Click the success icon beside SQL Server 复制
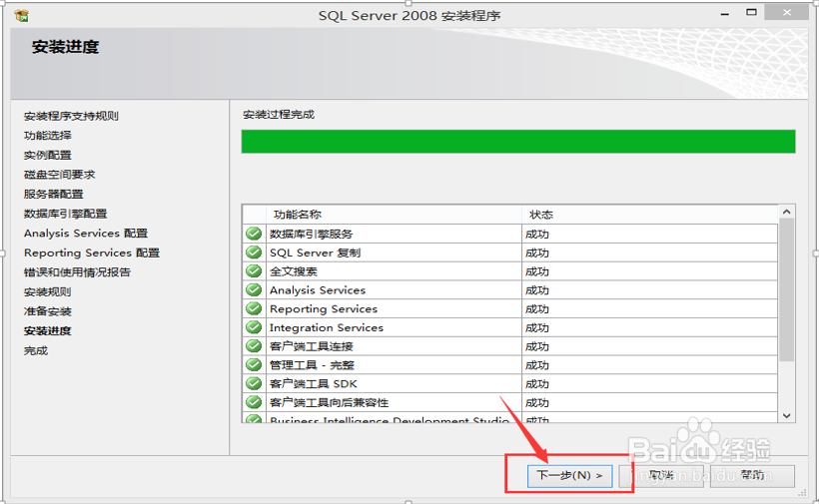The width and height of the screenshot is (819, 504). 254,252
